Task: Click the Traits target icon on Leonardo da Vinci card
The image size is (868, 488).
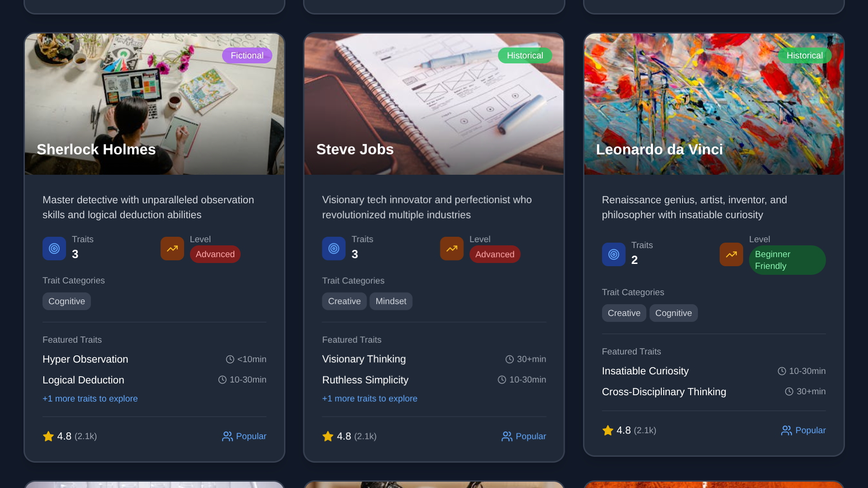Action: coord(614,254)
